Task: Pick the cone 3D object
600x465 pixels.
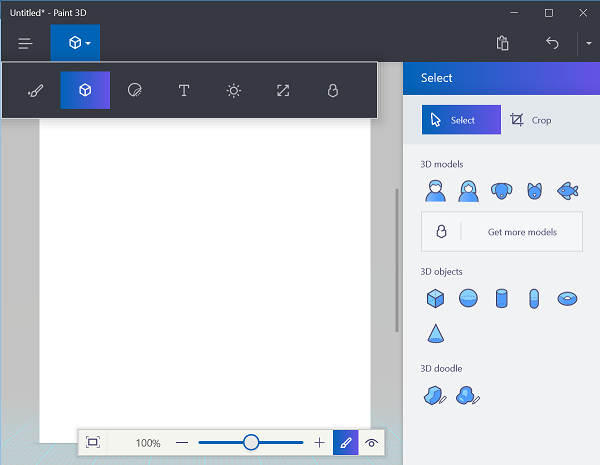Action: 435,333
